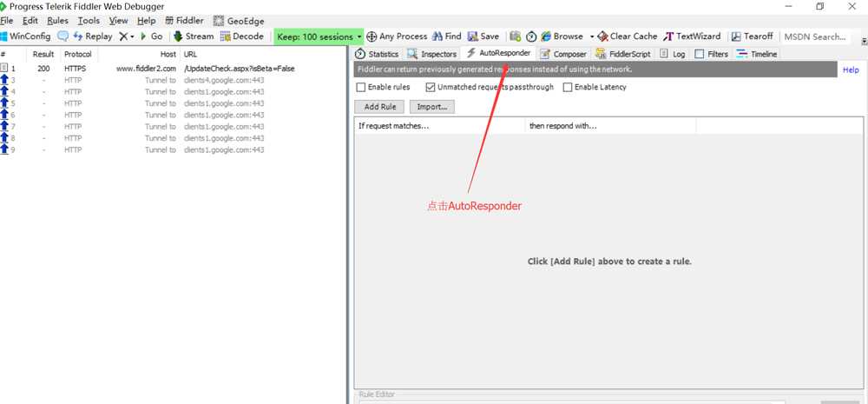Open the Edit menu
Screen dimensions: 868x404
pyautogui.click(x=30, y=21)
